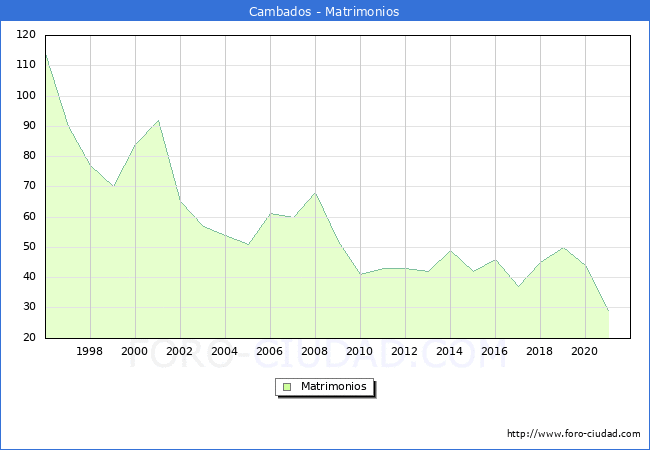Screen dimensions: 650x450
Task: Click the 2017 dip point near 37
Action: point(518,287)
